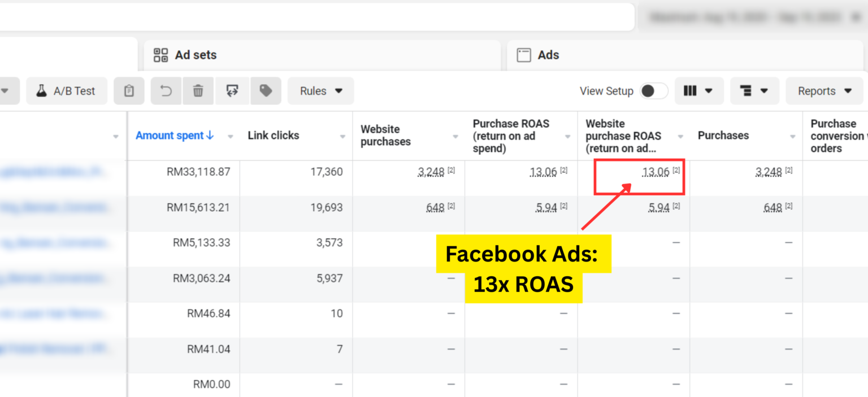Open the Reports dropdown
Viewport: 868px width, 397px height.
[x=824, y=91]
